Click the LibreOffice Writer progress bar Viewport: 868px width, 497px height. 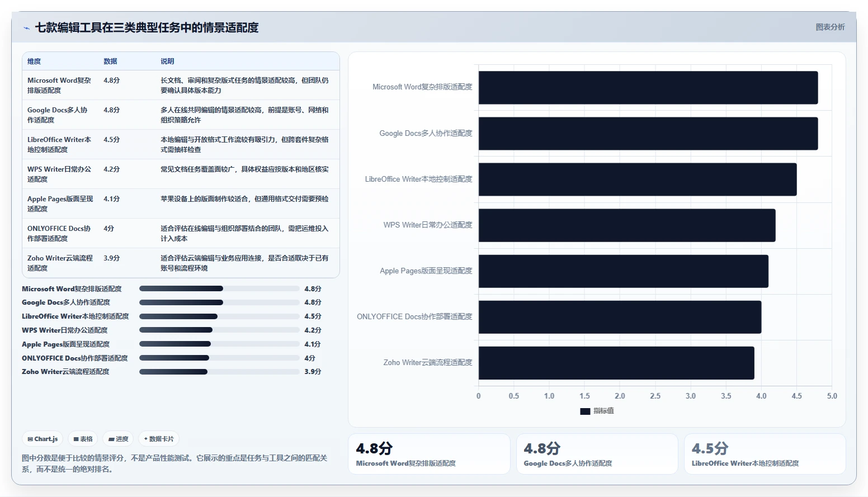pos(219,316)
